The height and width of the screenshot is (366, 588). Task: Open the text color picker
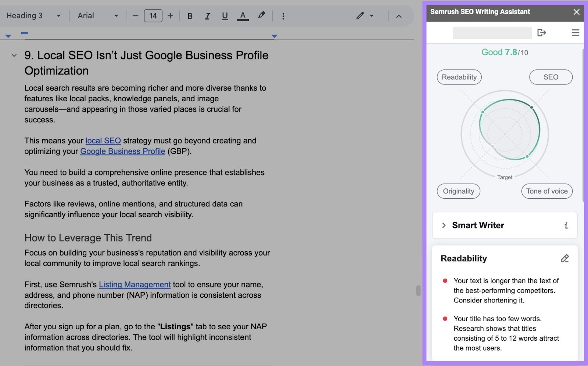click(242, 16)
